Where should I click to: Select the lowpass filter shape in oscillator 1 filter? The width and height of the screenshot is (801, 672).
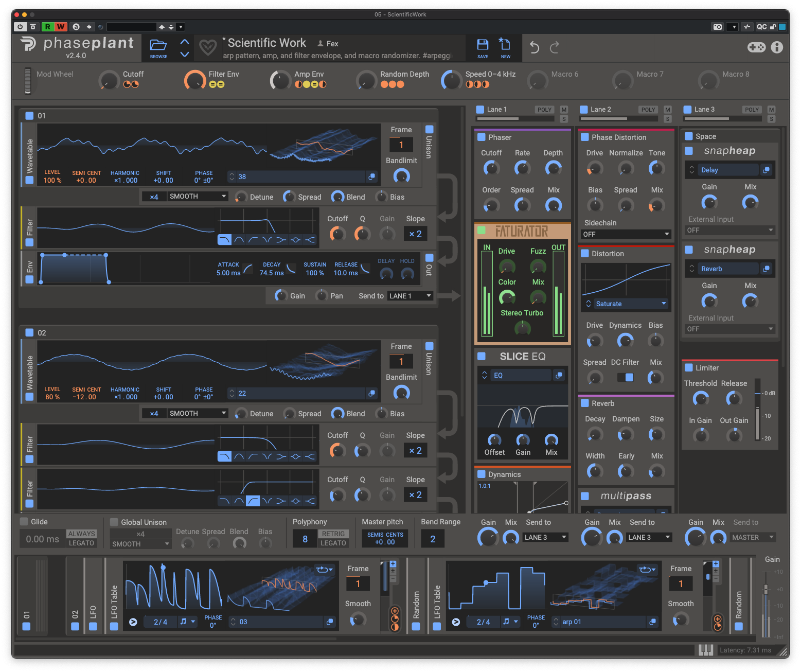[224, 239]
